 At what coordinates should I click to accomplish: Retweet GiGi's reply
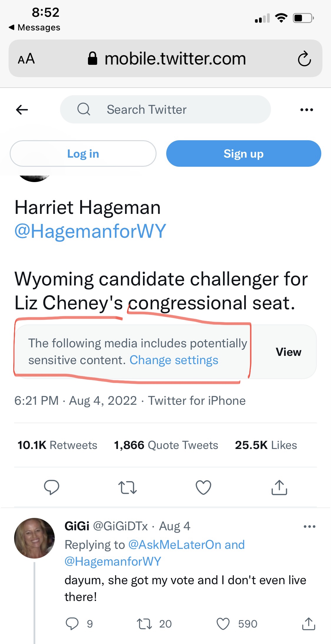[x=144, y=624]
